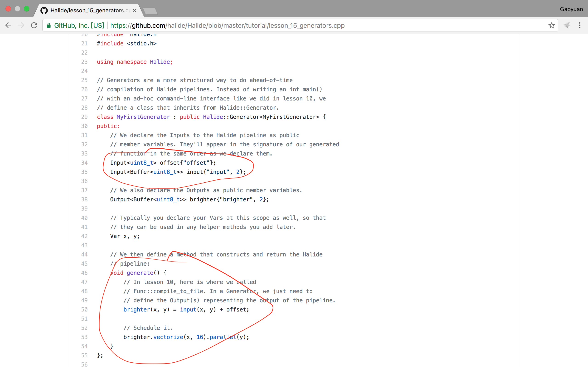Select the Halide/lesson_15_generators.cpp tab
The width and height of the screenshot is (588, 367).
(x=88, y=10)
